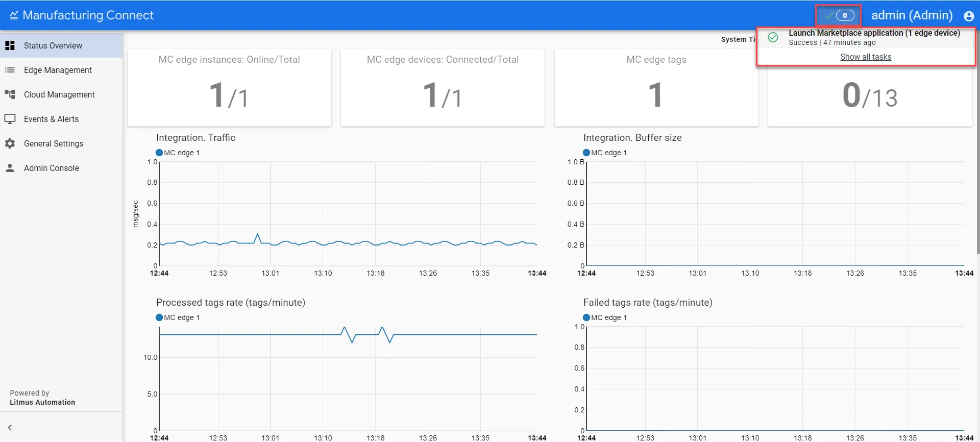Collapse the sidebar with the left chevron
The height and width of the screenshot is (442, 980).
tap(10, 428)
